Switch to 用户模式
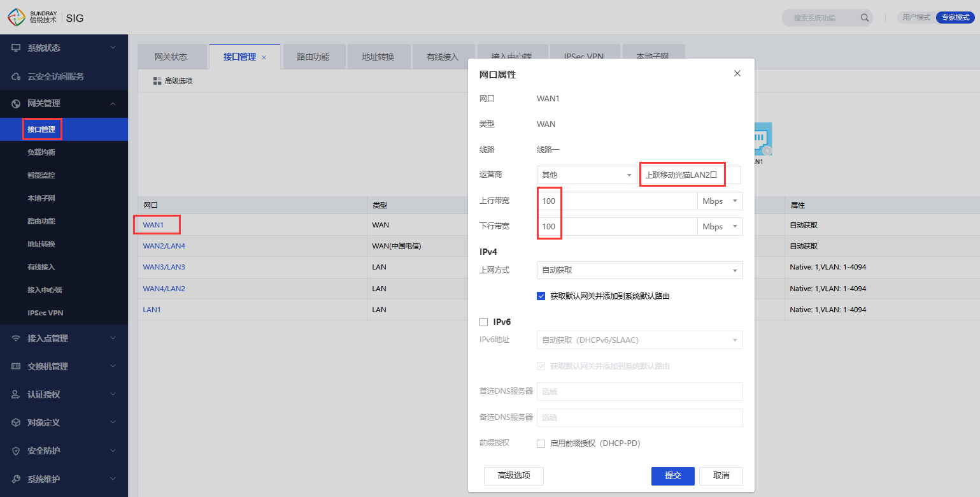The width and height of the screenshot is (980, 497). pos(916,18)
